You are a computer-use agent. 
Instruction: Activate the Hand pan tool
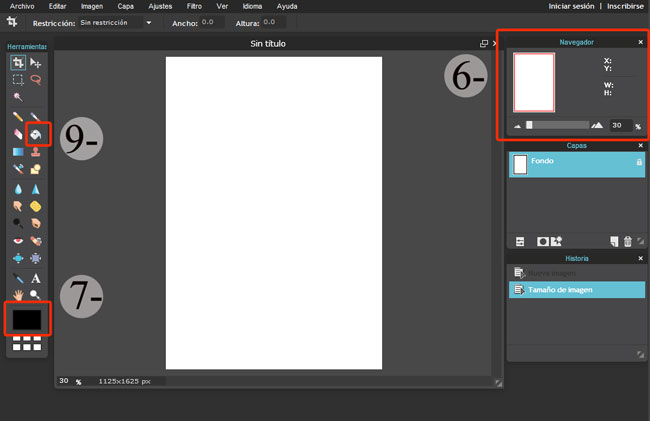coord(18,295)
